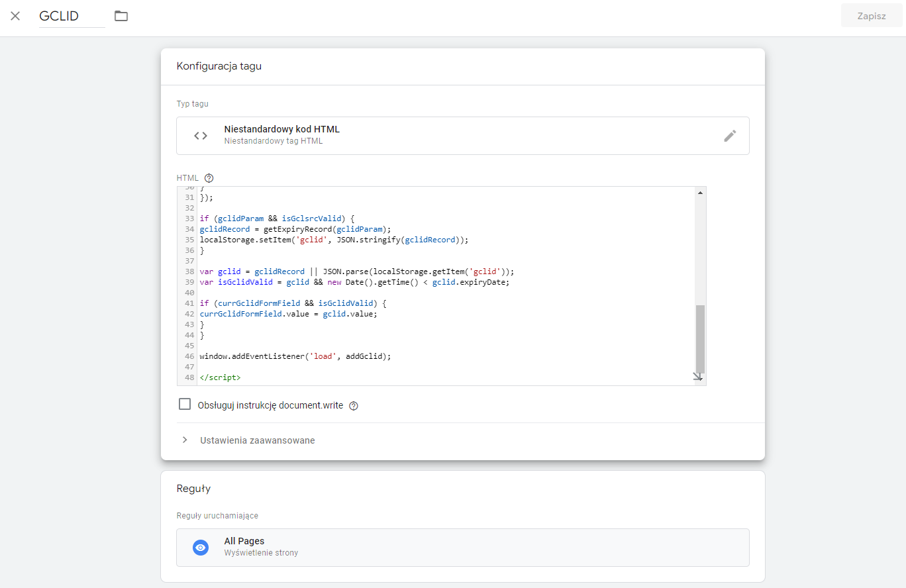Click the Zapisz save button
This screenshot has height=588, width=906.
(x=872, y=16)
